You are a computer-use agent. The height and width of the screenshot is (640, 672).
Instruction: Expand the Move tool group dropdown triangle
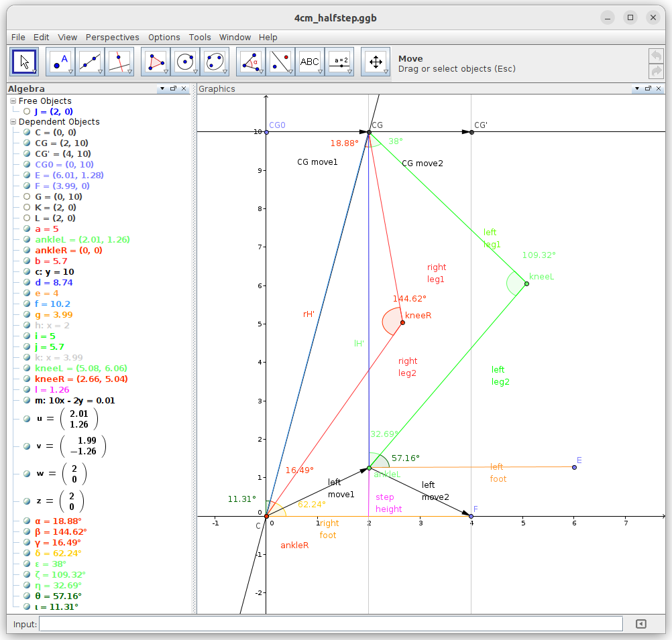tap(35, 72)
